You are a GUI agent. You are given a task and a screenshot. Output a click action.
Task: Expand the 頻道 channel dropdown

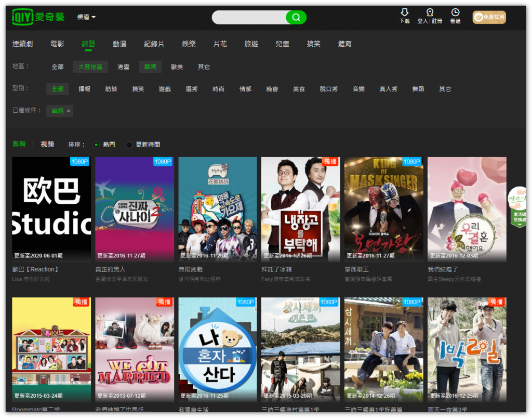[86, 17]
